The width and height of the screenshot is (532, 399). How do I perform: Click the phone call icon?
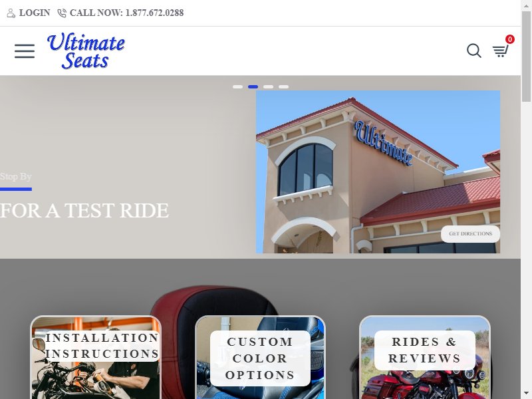pos(62,13)
